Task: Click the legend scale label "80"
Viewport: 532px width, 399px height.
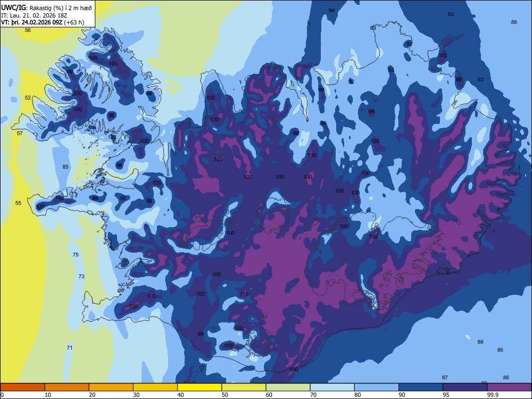Action: coord(358,395)
